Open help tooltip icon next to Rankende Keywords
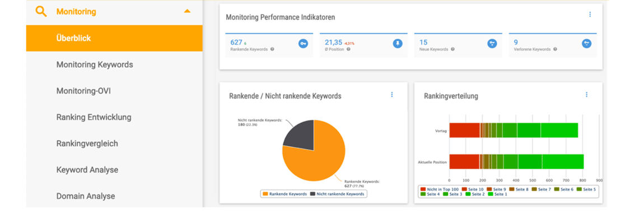Screen dimensions: 644x218 click(x=272, y=49)
